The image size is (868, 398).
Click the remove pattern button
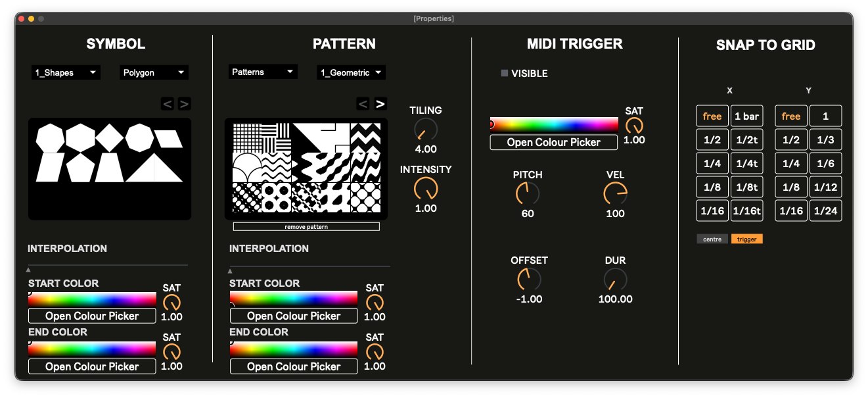pos(306,226)
